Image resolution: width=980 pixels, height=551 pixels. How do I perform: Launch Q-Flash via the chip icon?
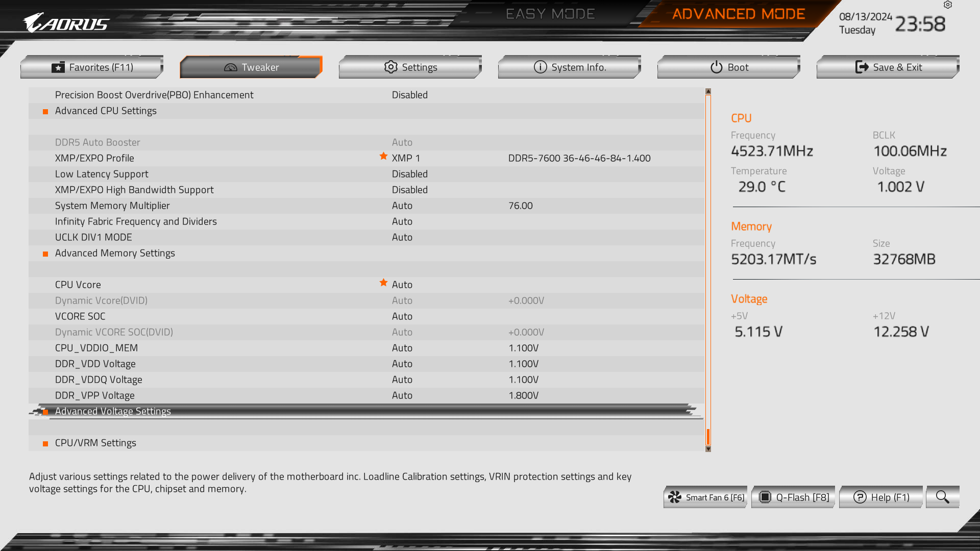pos(765,497)
